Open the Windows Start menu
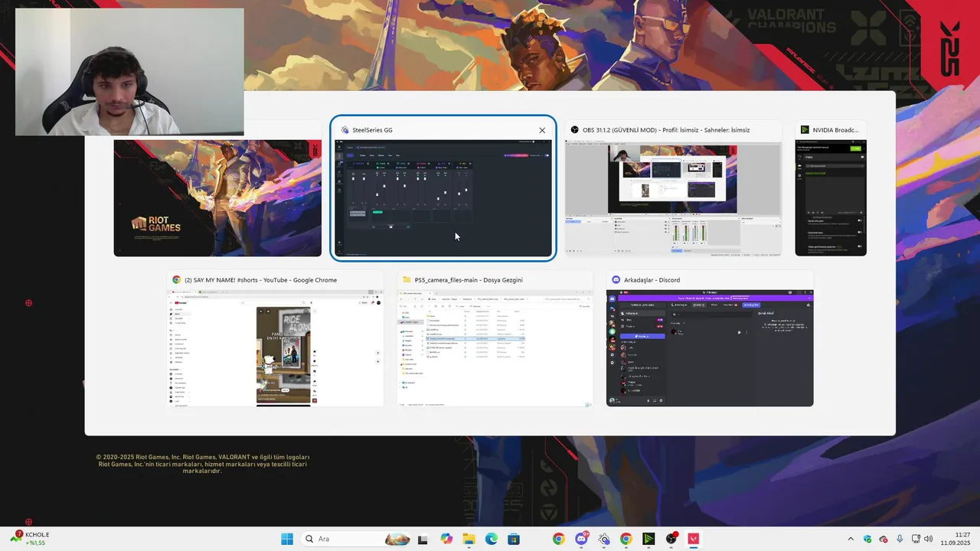The image size is (980, 551). [x=287, y=539]
